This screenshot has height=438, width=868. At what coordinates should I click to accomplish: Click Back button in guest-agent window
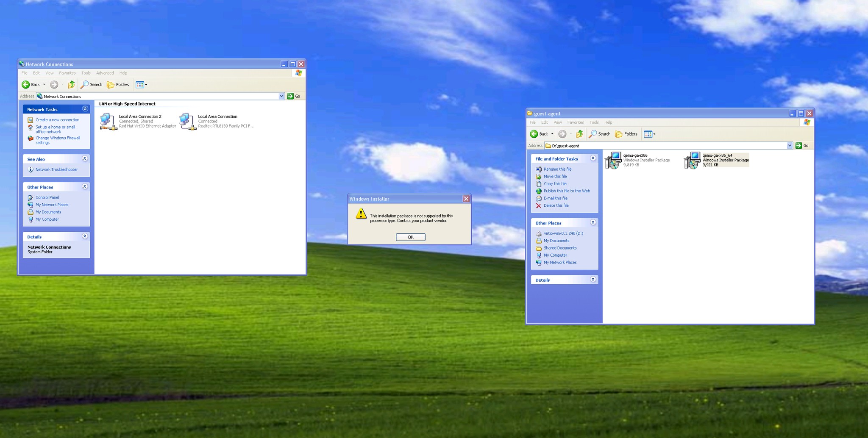click(x=539, y=134)
